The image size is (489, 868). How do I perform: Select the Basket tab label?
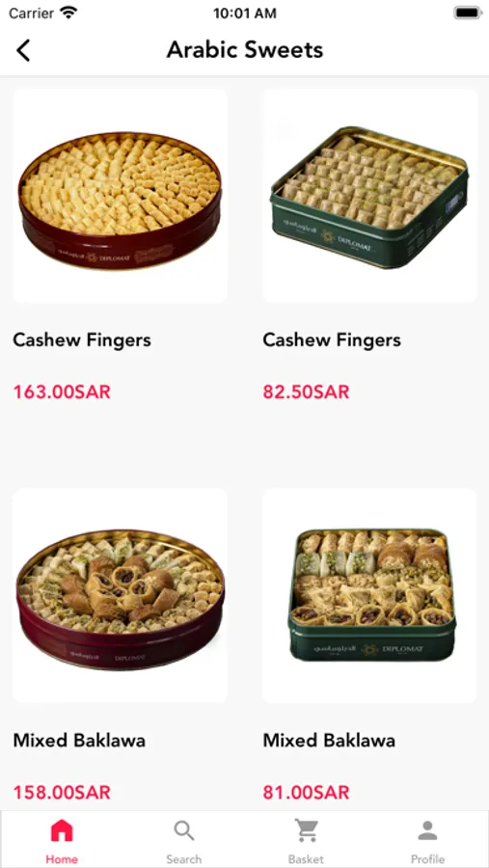point(306,859)
